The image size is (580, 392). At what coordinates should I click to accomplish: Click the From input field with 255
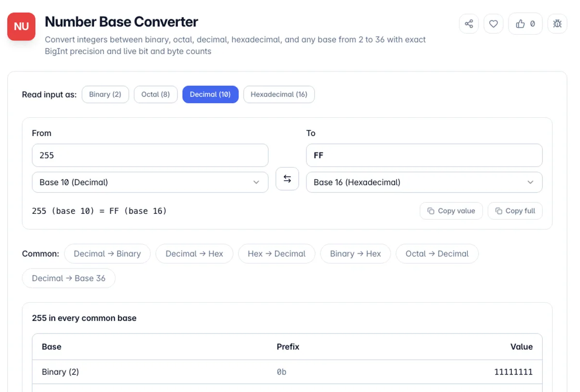point(150,155)
